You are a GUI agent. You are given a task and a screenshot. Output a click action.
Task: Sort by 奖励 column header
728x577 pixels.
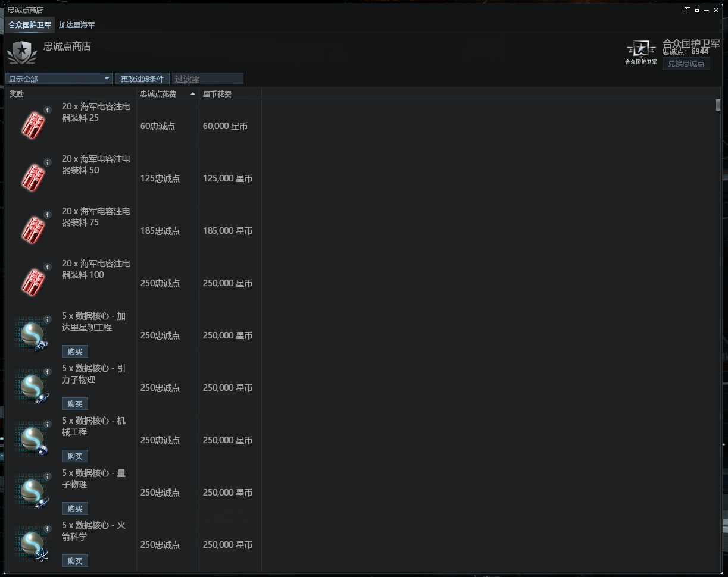[x=71, y=94]
